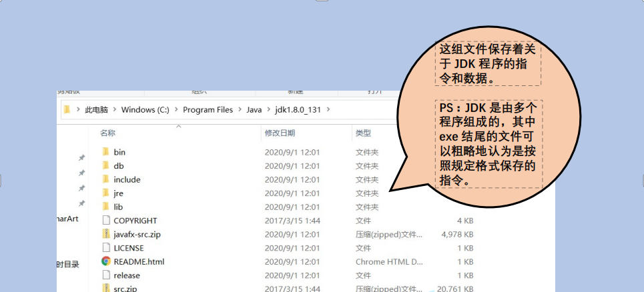Expand the chevron after Java
Screen dimensions: 644x292
click(x=268, y=110)
